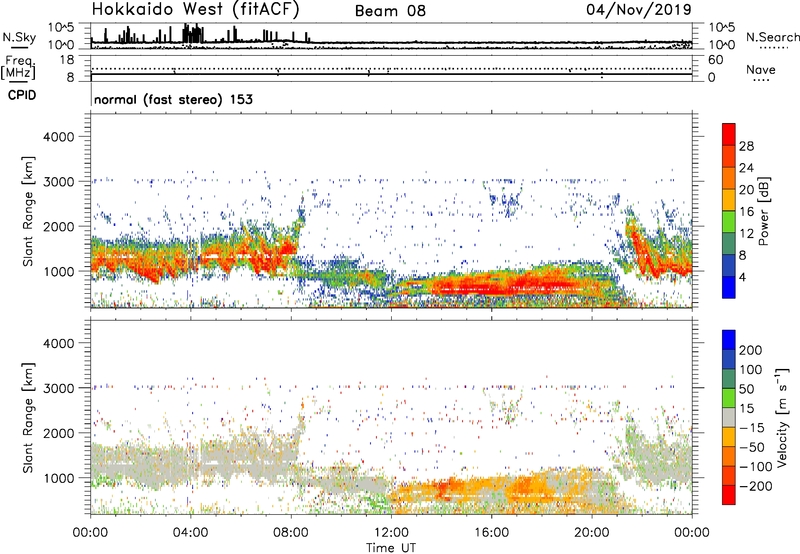Click the red top segment of Power colorbar

[x=729, y=134]
